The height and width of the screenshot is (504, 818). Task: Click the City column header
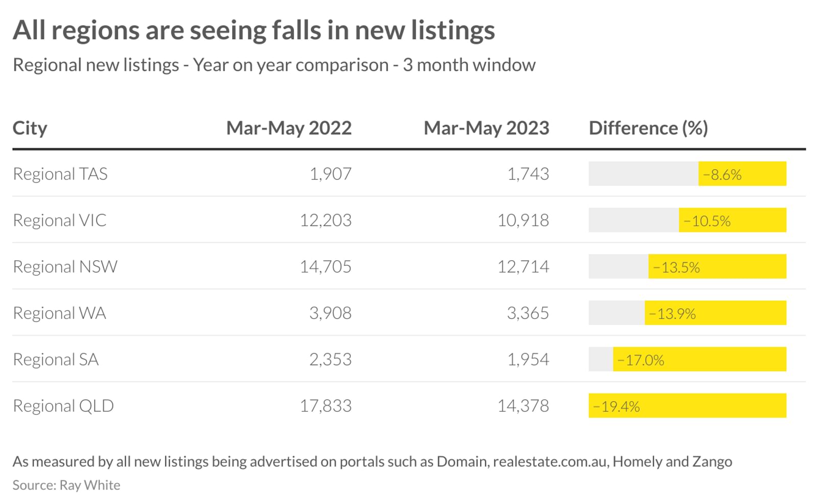click(30, 128)
